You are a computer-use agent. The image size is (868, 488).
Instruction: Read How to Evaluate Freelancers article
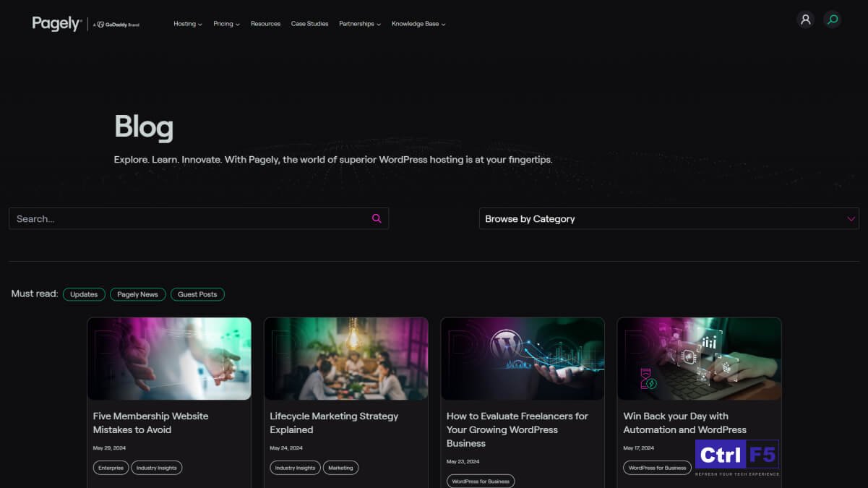(517, 429)
